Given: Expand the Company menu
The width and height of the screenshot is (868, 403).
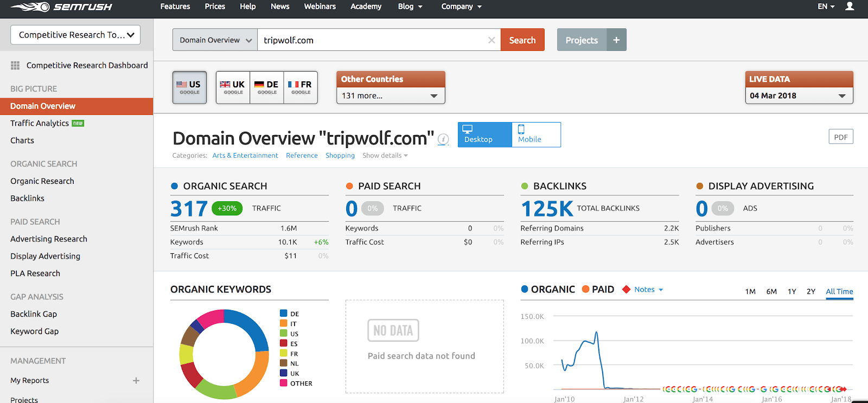Looking at the screenshot, I should (461, 7).
